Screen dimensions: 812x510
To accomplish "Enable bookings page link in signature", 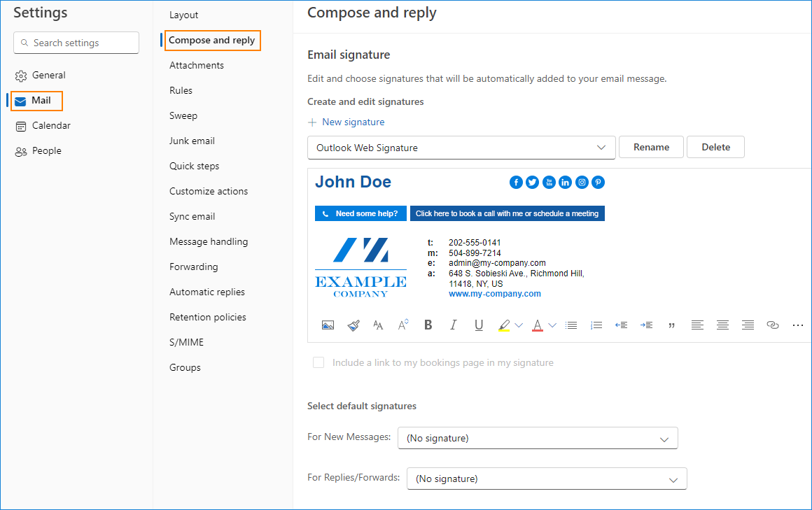I will point(318,362).
